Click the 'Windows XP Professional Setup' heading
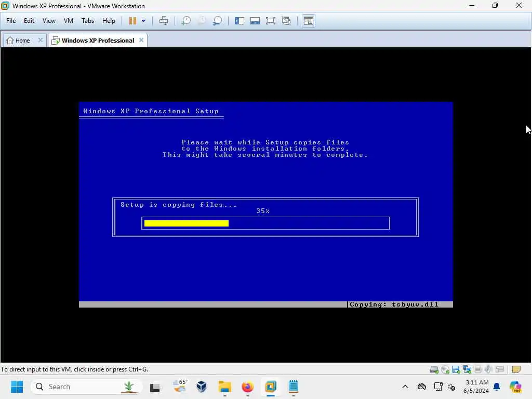 (151, 111)
